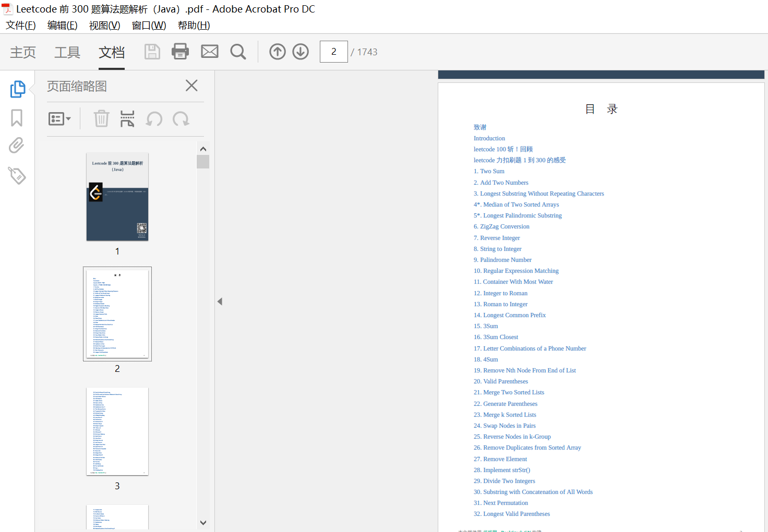Go to next page arrow
Viewport: 768px width, 532px height.
tap(301, 52)
